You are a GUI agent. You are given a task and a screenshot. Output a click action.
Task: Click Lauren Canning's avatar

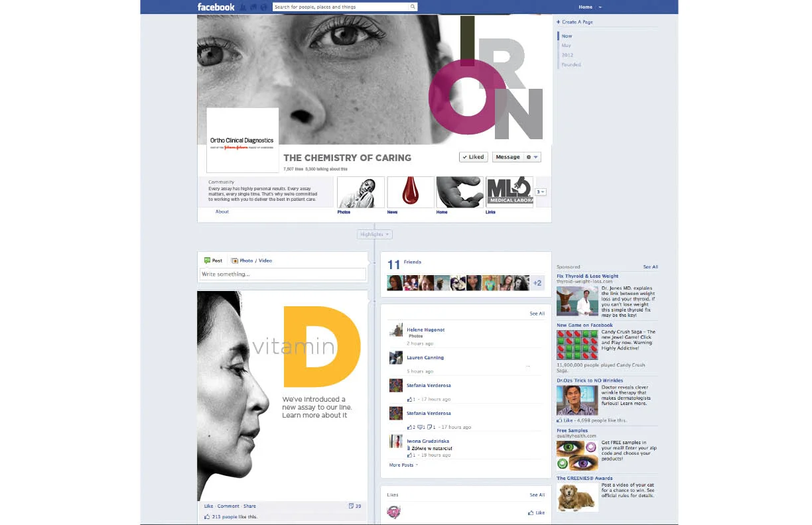click(395, 358)
